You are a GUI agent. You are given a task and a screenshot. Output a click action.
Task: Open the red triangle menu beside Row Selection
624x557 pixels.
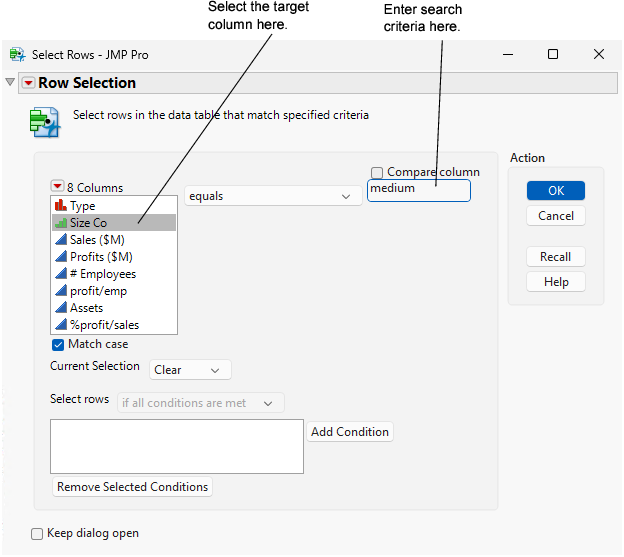click(28, 83)
